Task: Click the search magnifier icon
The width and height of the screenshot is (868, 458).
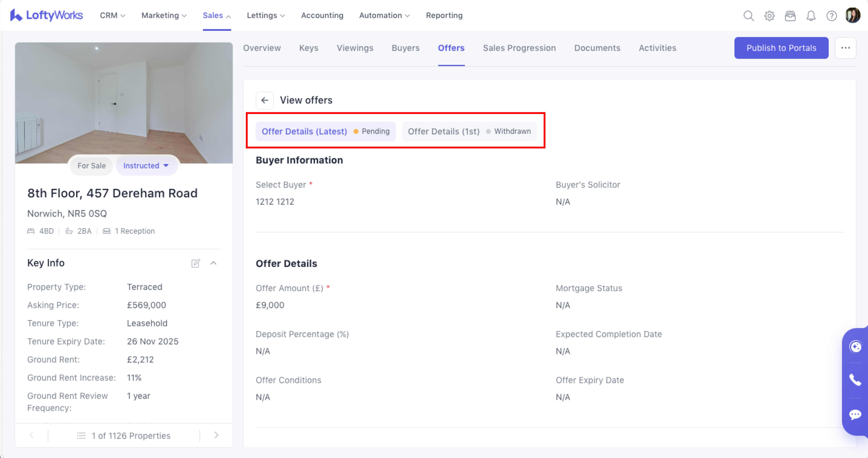Action: pyautogui.click(x=748, y=16)
